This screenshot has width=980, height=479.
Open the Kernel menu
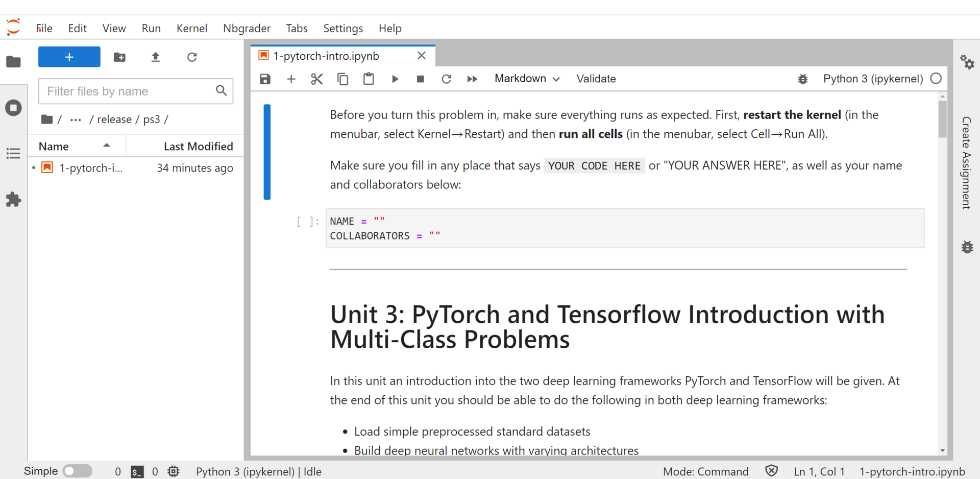[x=192, y=28]
